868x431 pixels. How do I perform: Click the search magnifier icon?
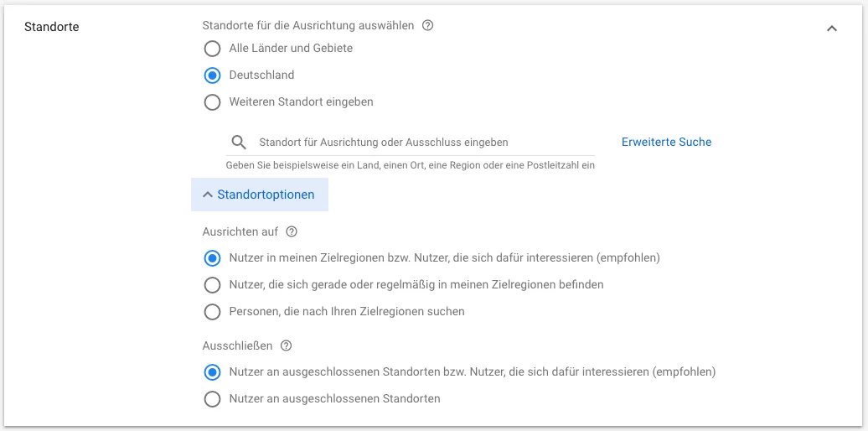click(239, 143)
